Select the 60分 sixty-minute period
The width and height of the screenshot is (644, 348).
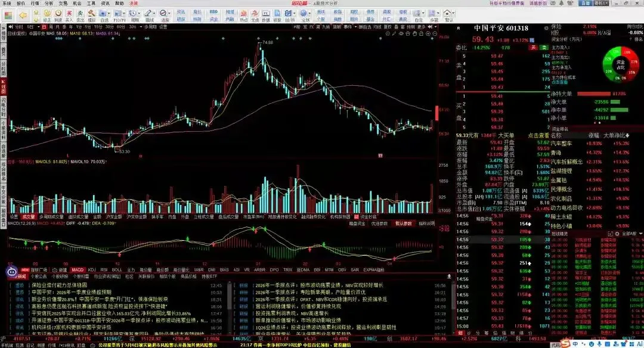tap(120, 27)
